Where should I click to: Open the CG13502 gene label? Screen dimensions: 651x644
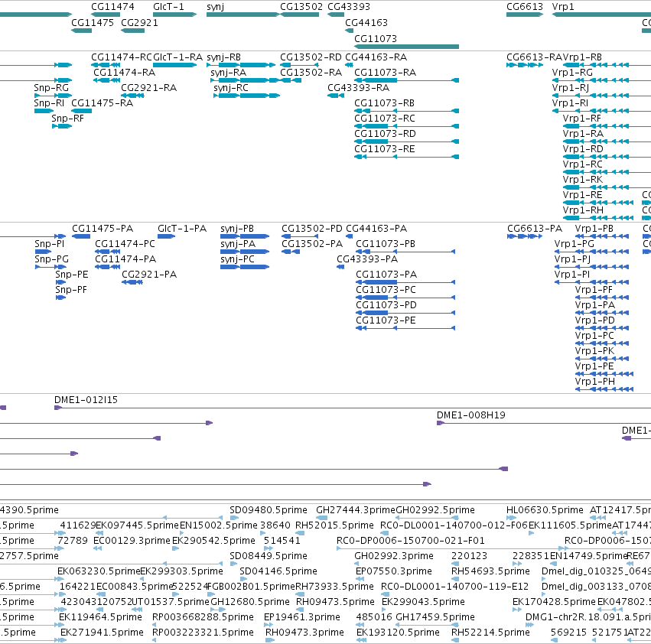[x=301, y=7]
